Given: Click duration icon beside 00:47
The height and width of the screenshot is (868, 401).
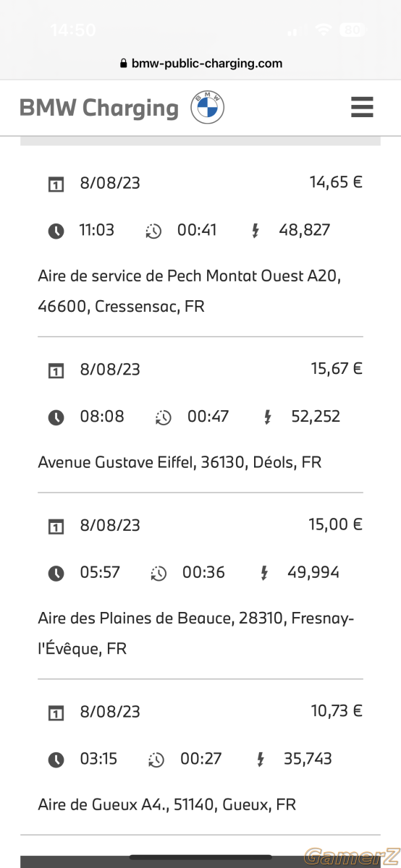Looking at the screenshot, I should (164, 417).
